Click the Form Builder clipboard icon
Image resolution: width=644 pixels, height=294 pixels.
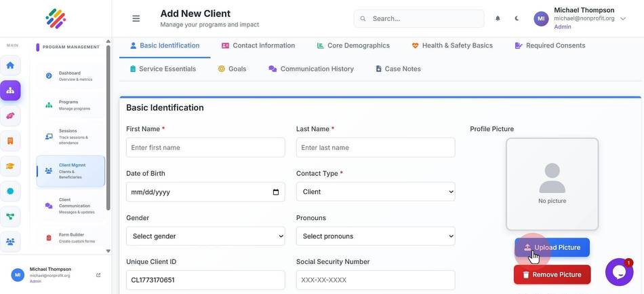pyautogui.click(x=49, y=238)
